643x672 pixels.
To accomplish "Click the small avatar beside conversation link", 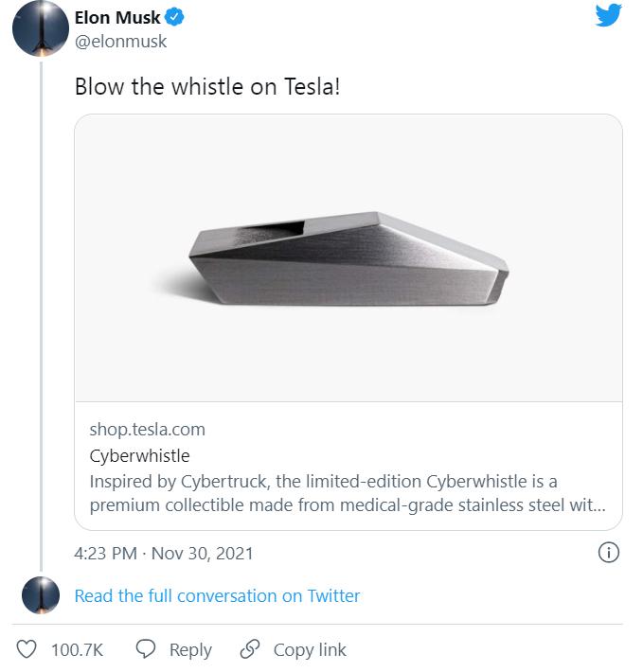I will [41, 595].
